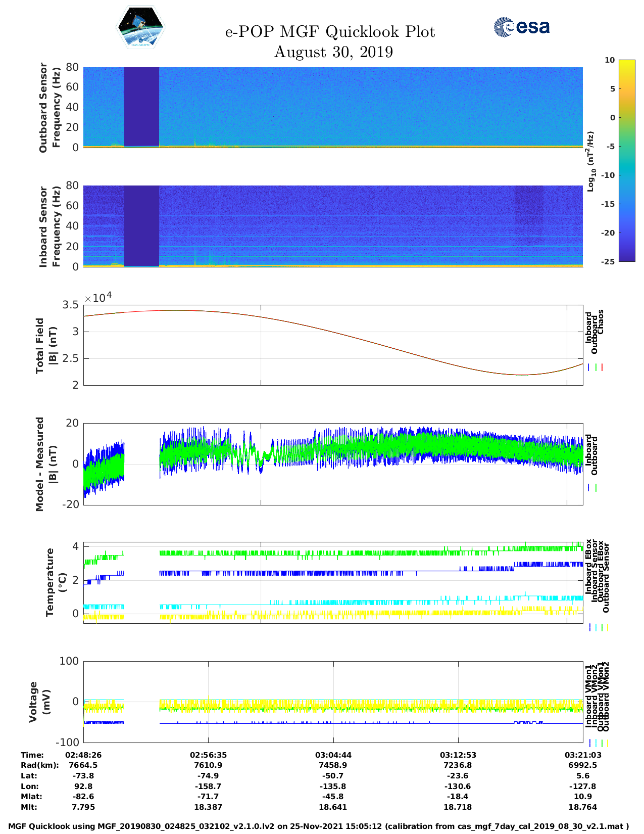Click the MGF Quicklook footer file text
The height and width of the screenshot is (834, 644).
tap(319, 826)
